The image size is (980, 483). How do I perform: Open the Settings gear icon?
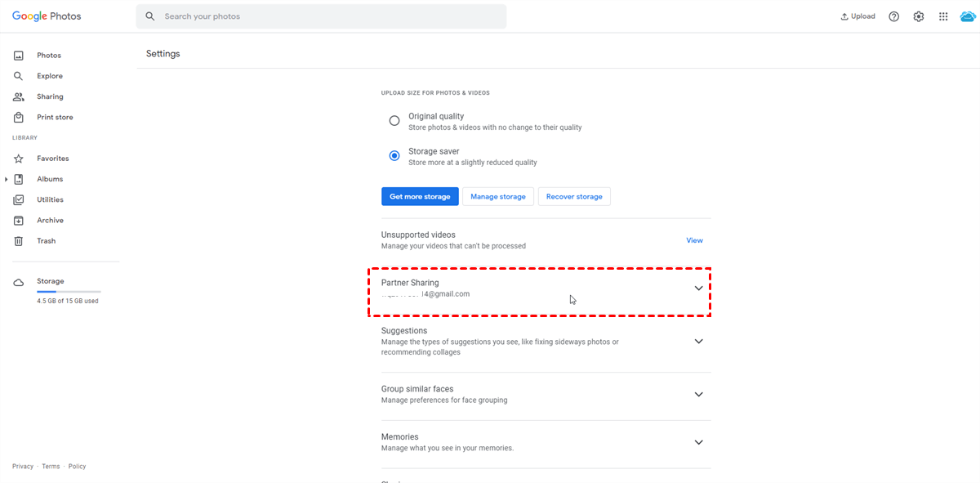coord(919,16)
